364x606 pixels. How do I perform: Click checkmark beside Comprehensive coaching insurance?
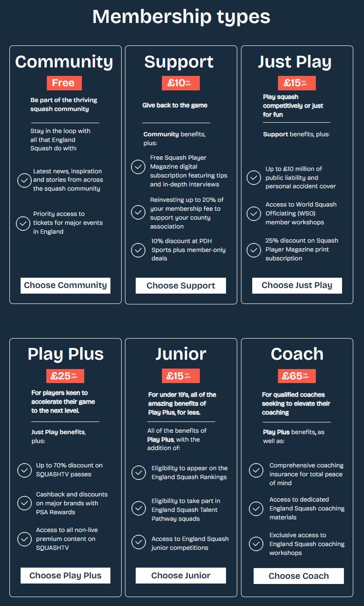point(256,470)
